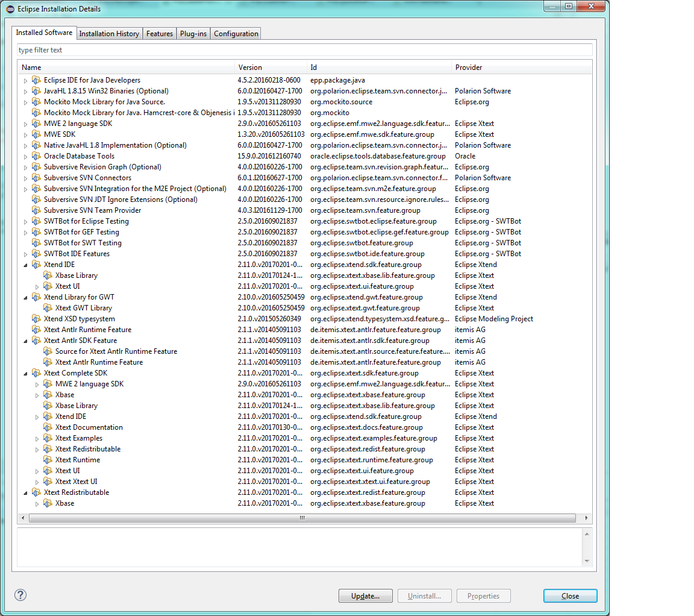Click the Id column header

tap(379, 68)
